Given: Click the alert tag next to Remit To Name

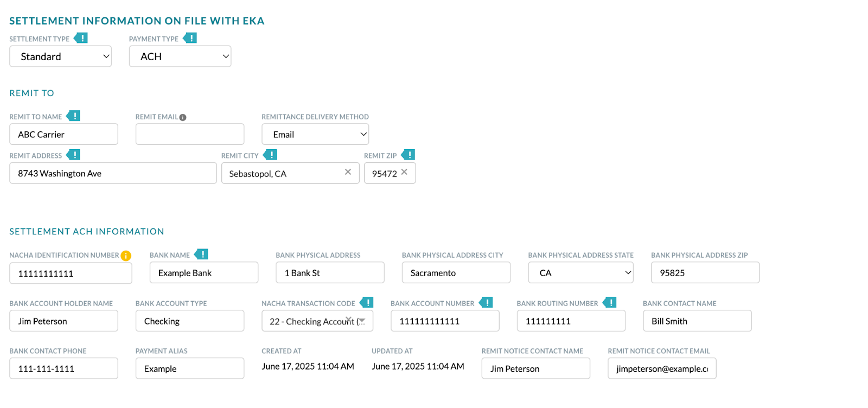Looking at the screenshot, I should (73, 116).
